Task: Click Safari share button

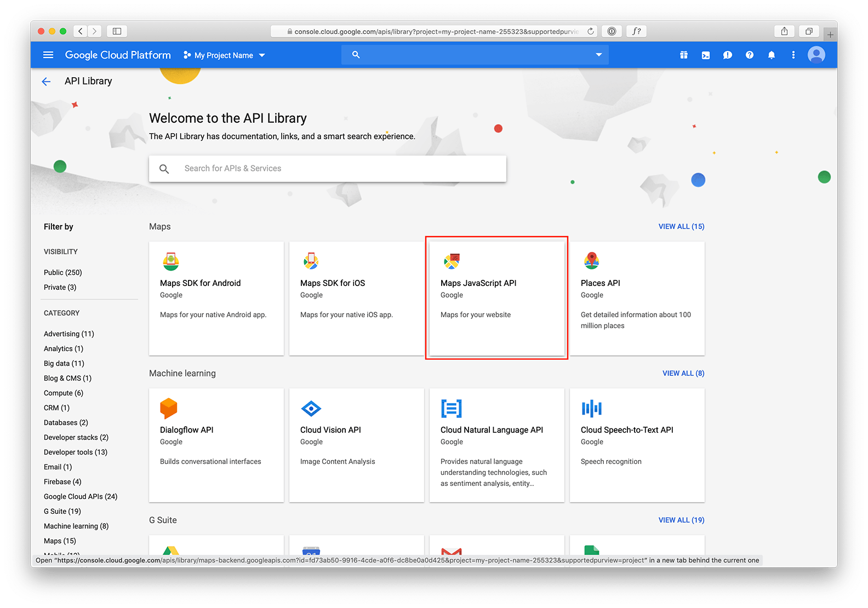Action: click(x=785, y=31)
